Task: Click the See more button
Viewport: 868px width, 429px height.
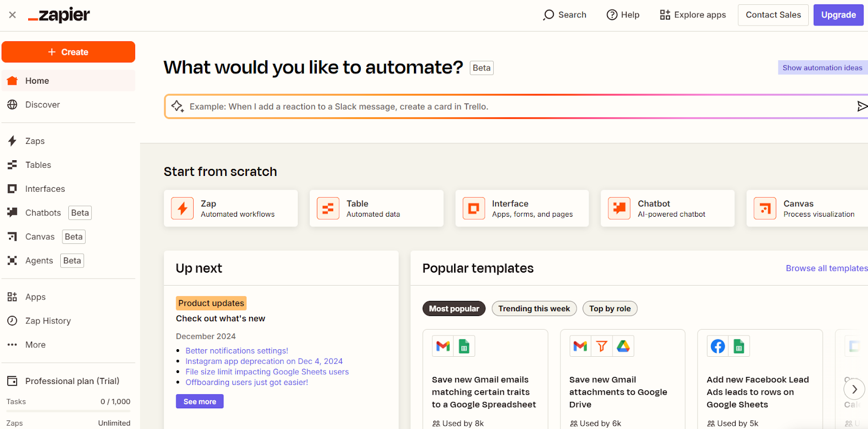Action: (x=200, y=401)
